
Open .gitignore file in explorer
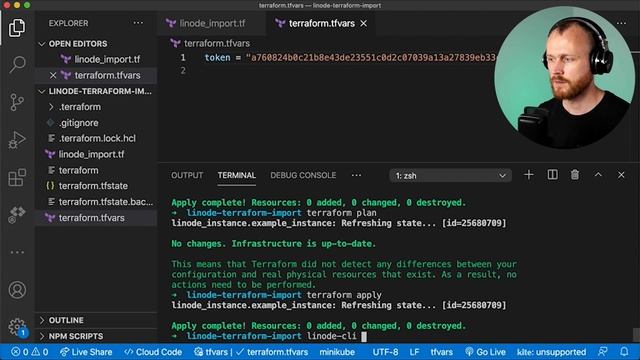point(78,123)
